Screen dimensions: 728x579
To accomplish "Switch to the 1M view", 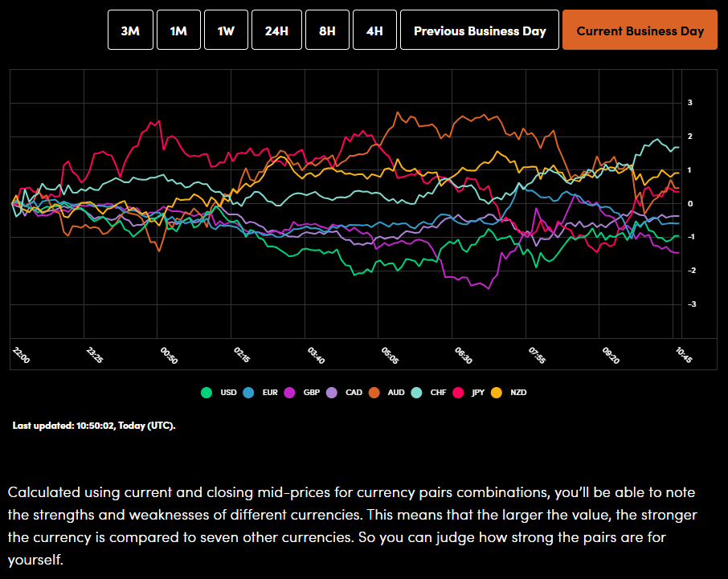I will tap(178, 30).
